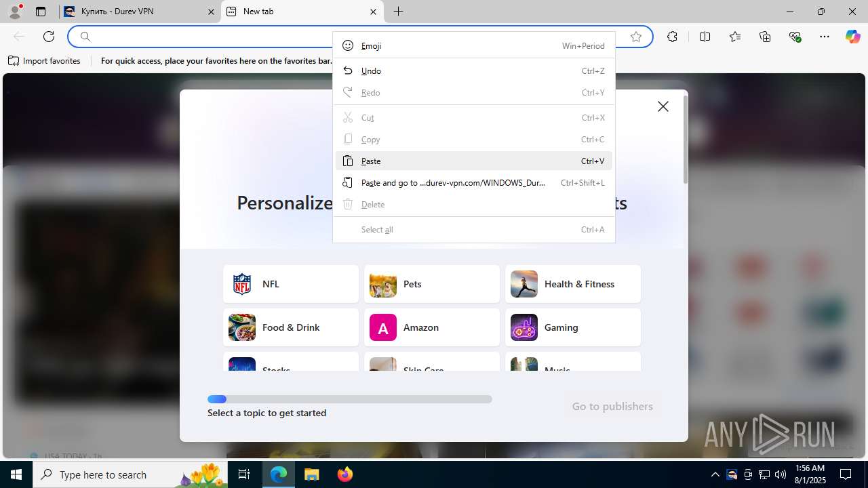Open volume control in tray
The image size is (868, 488).
[x=781, y=474]
